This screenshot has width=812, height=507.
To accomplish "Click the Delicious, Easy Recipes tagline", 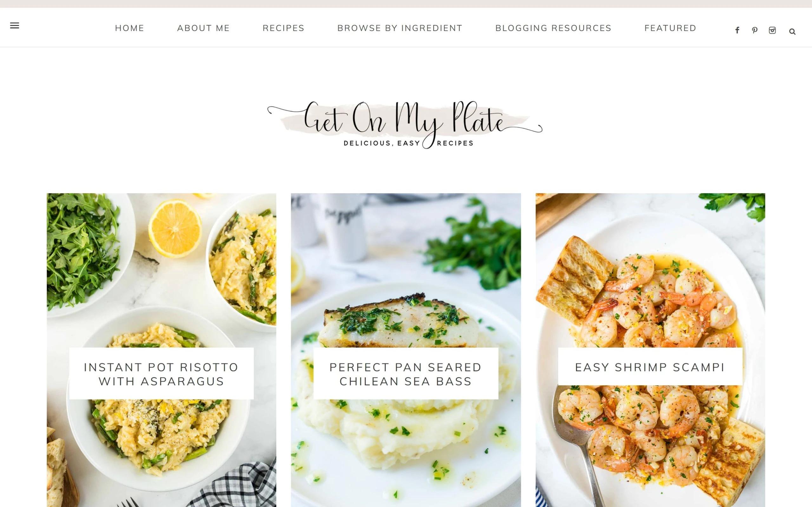I will 408,143.
